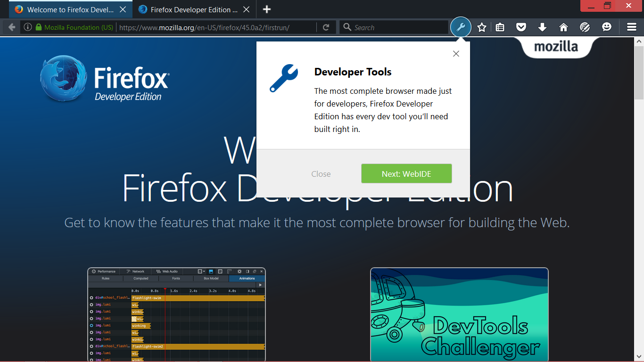Image resolution: width=644 pixels, height=362 pixels.
Task: Click the green padlock security icon
Action: 39,27
